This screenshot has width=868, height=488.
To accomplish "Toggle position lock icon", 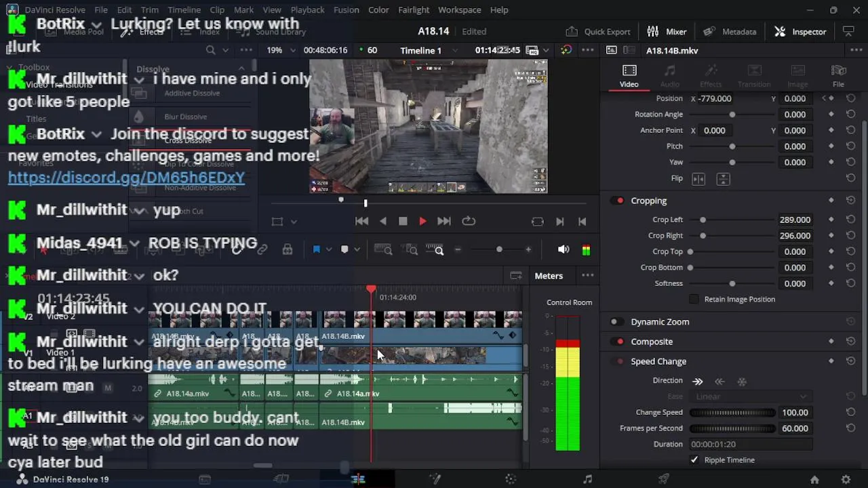I will (x=288, y=249).
